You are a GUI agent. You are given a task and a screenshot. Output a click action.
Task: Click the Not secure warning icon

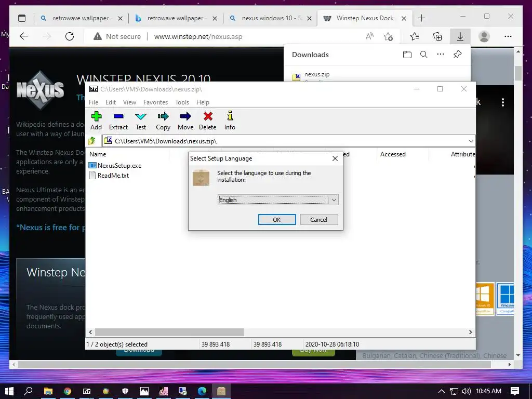click(97, 36)
